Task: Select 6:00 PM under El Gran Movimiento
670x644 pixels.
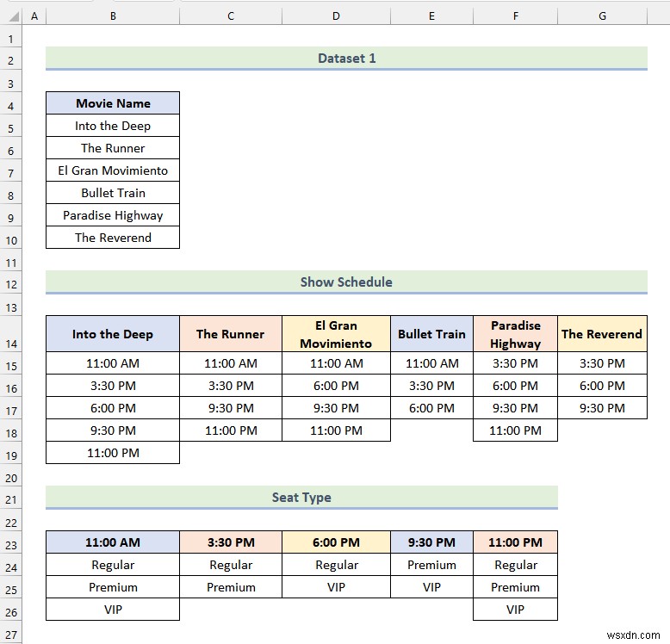Action: [336, 386]
